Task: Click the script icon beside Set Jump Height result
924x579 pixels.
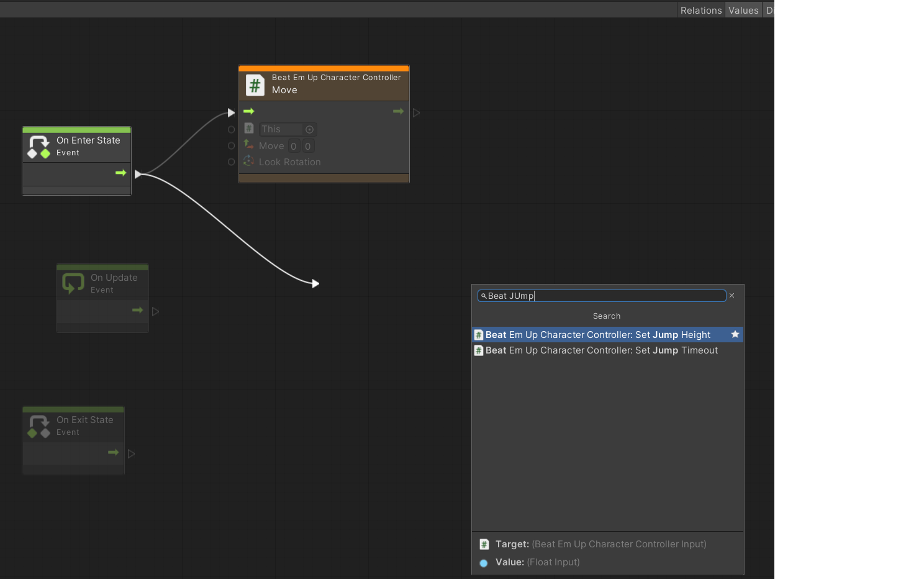Action: tap(479, 334)
